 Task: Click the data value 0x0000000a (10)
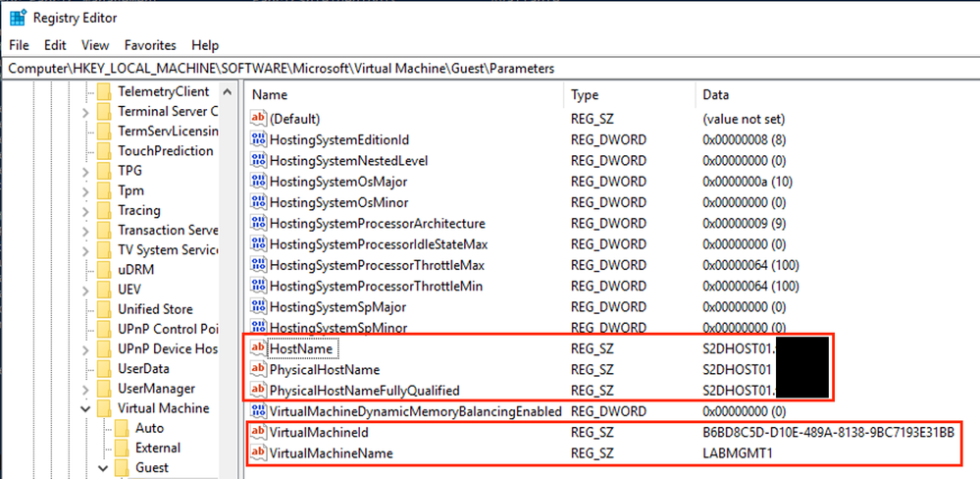point(747,182)
